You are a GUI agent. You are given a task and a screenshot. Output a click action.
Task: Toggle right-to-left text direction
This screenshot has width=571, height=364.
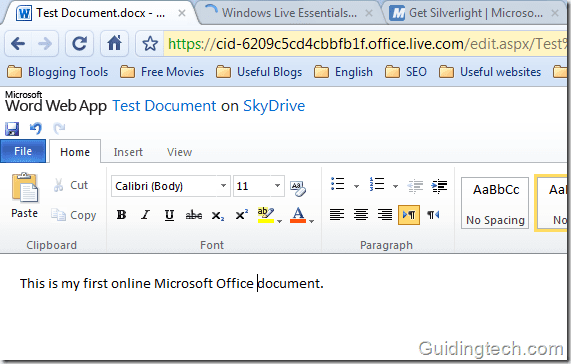click(x=433, y=215)
